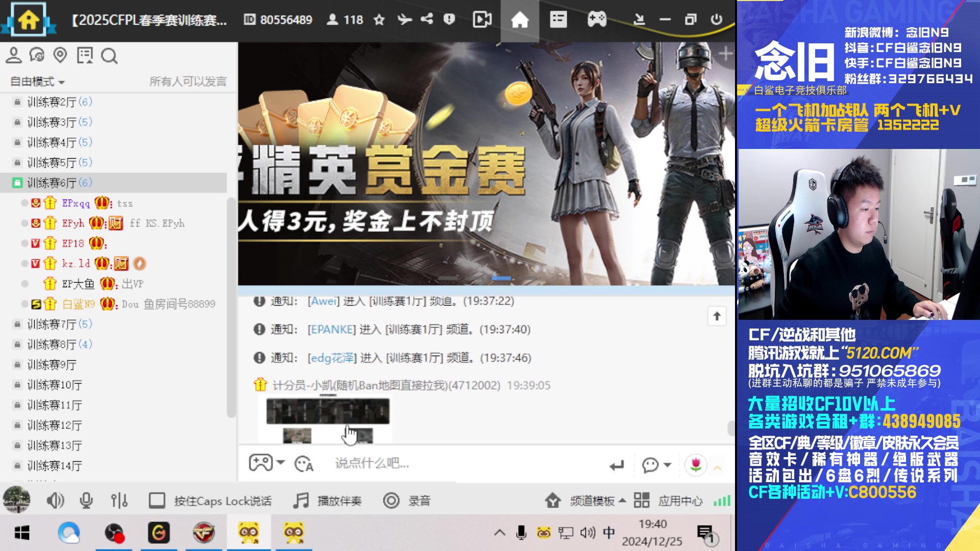
Task: Open the posted map image thumbnail
Action: tap(328, 418)
